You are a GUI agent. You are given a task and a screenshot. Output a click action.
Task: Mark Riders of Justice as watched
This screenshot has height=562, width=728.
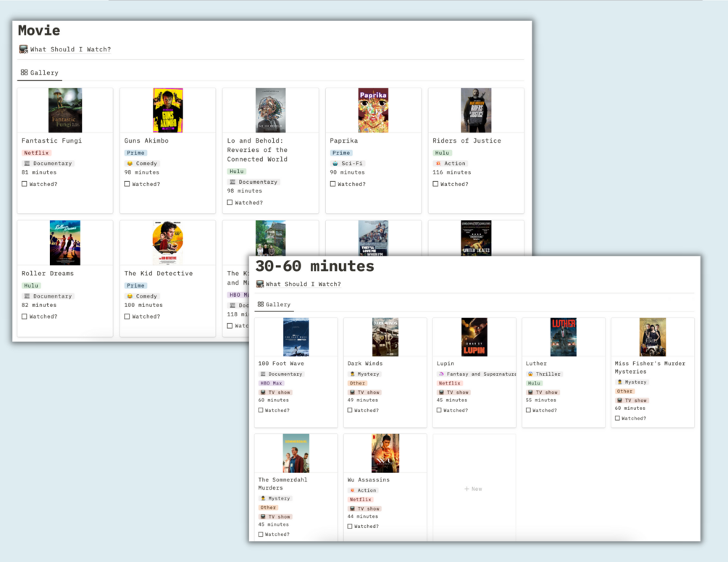435,184
